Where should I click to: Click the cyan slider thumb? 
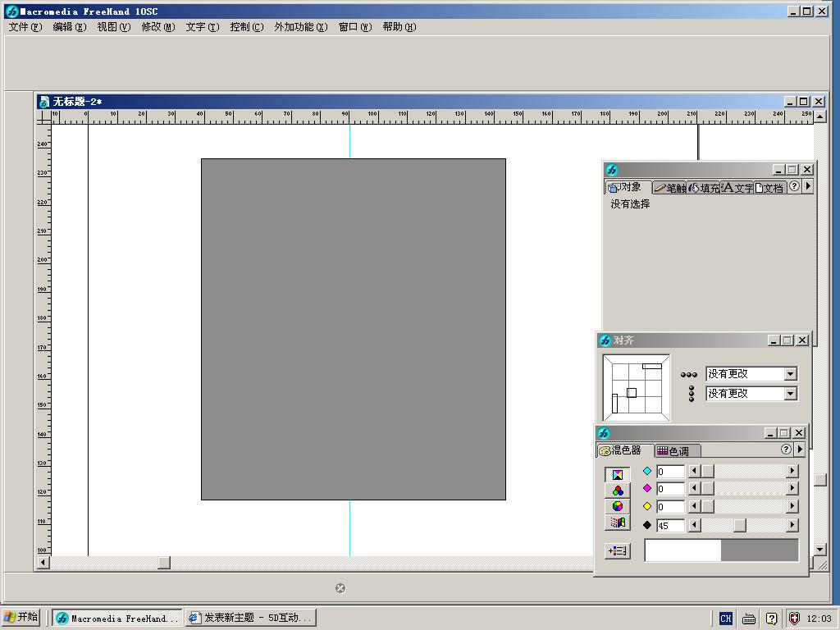click(708, 471)
